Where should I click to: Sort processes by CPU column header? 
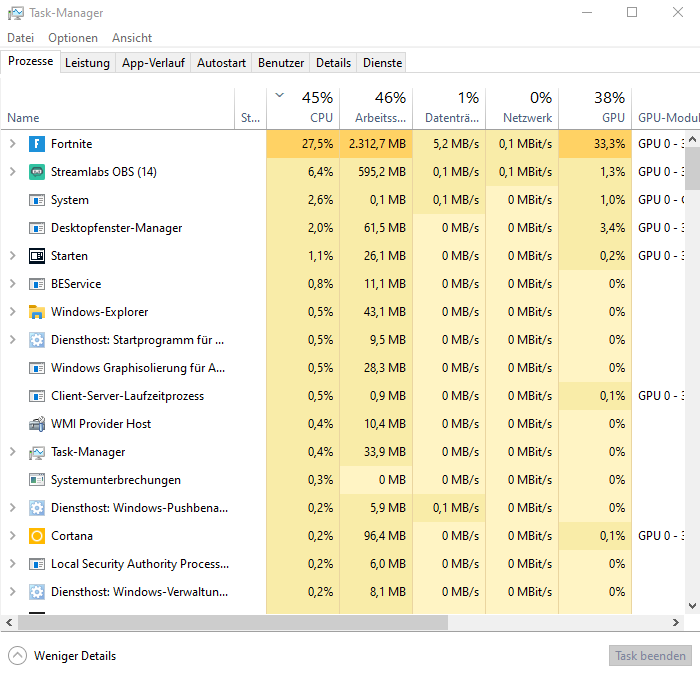coord(303,108)
